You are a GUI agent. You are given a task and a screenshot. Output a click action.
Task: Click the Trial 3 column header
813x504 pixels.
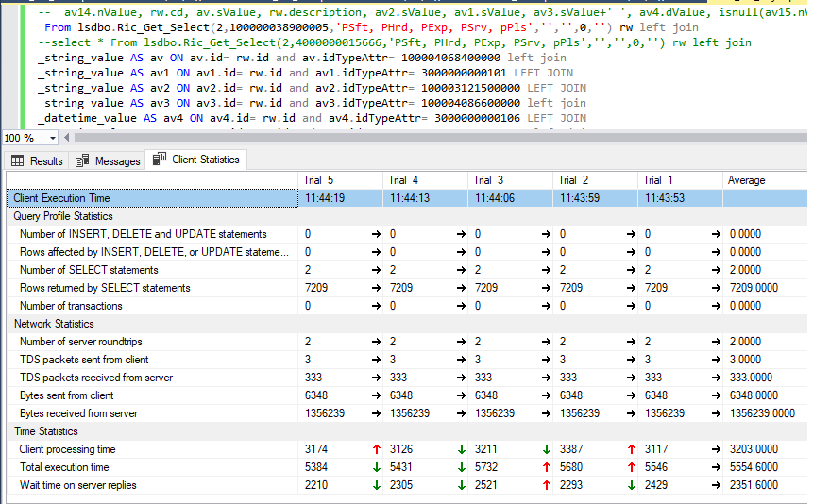coord(488,180)
